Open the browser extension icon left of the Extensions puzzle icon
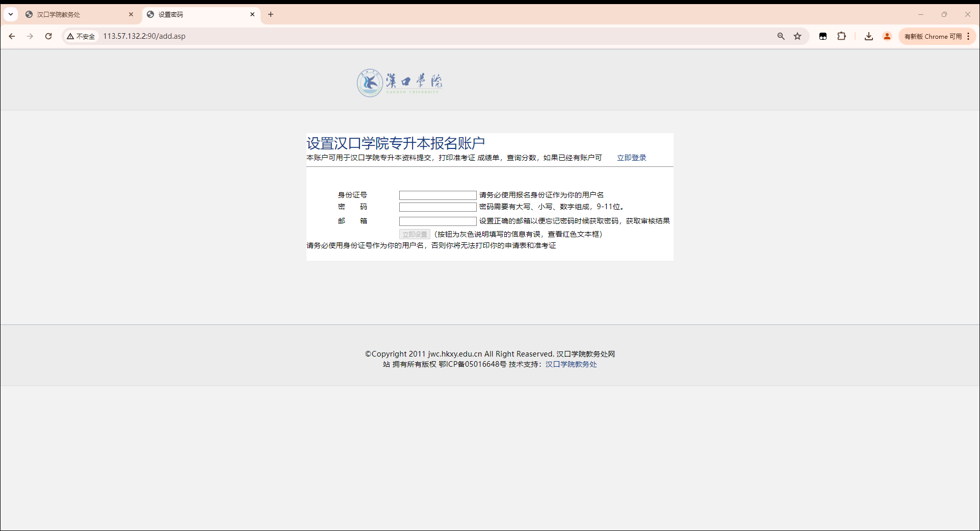The height and width of the screenshot is (531, 980). tap(823, 36)
